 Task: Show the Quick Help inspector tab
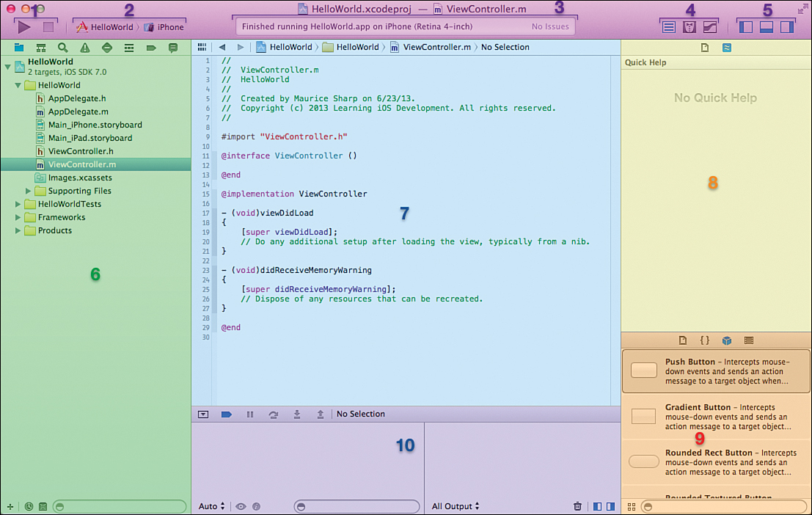[x=727, y=48]
